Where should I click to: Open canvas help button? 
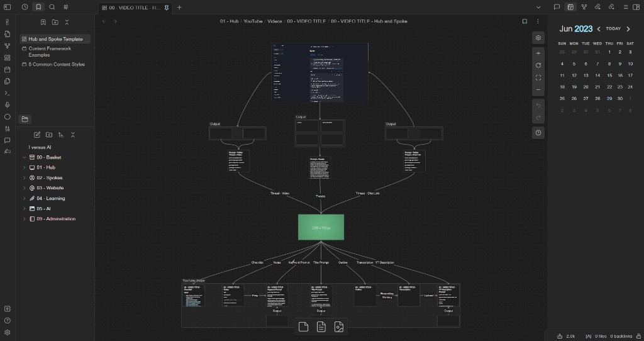pos(538,133)
